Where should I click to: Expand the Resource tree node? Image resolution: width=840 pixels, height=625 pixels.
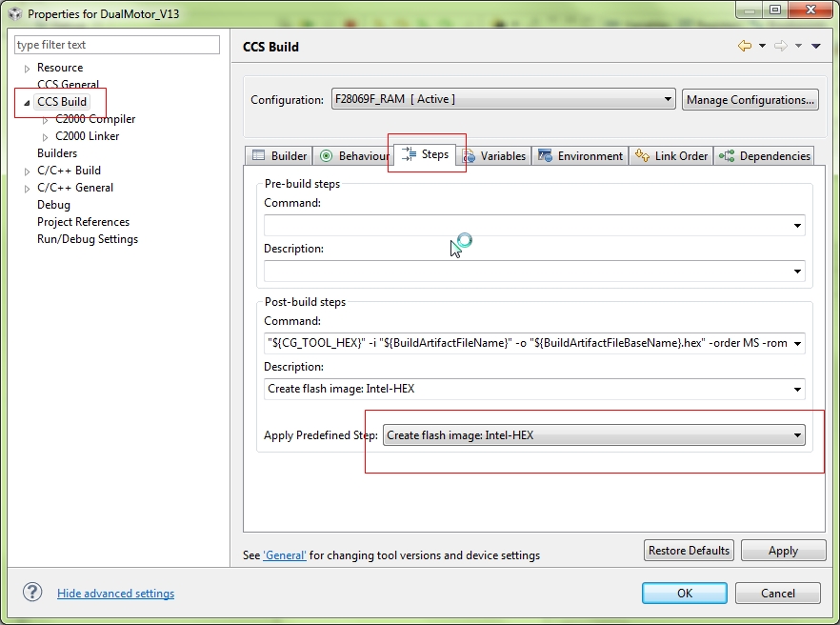tap(27, 69)
